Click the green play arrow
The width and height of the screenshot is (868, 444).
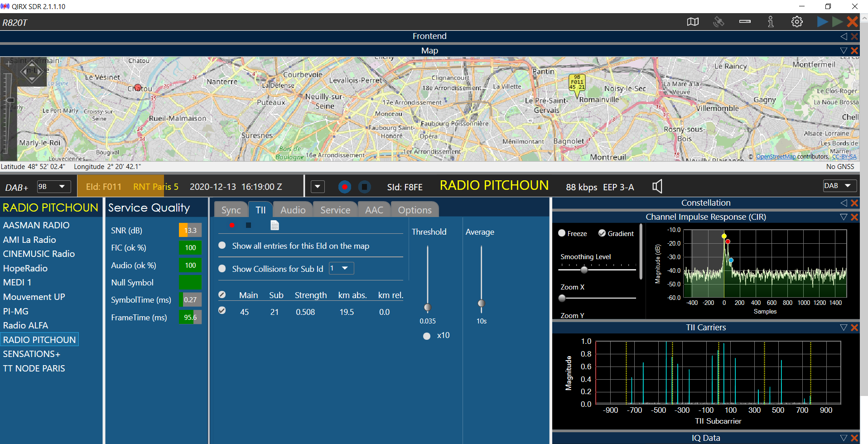(x=837, y=22)
